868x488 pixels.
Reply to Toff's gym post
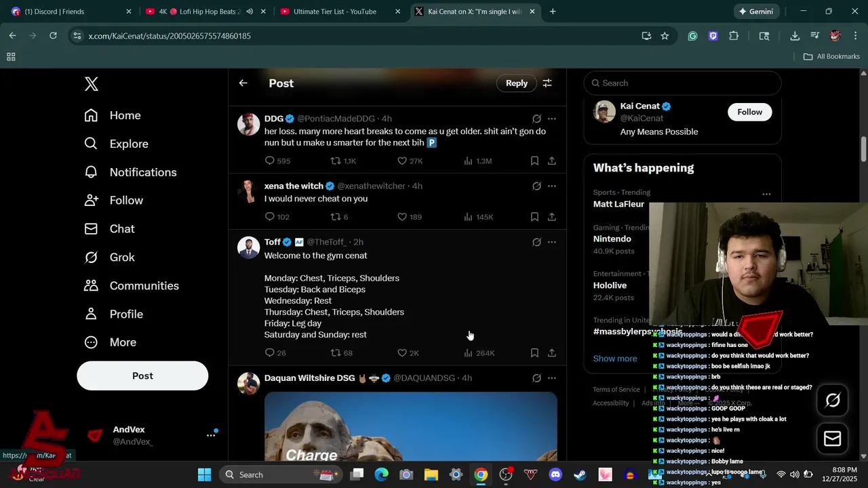click(x=275, y=352)
